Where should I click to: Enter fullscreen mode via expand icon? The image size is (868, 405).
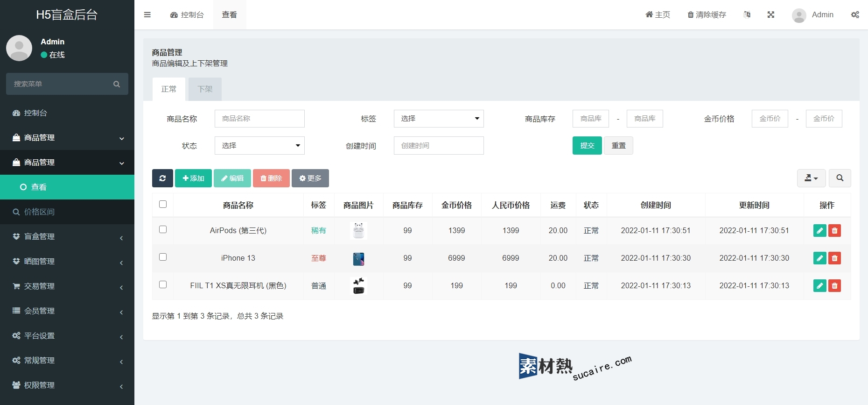pyautogui.click(x=771, y=14)
